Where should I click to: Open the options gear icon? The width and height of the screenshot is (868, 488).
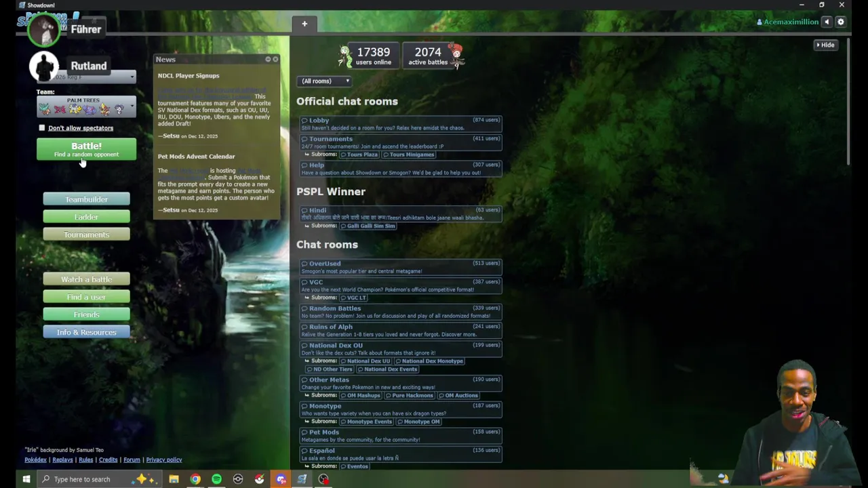click(x=841, y=22)
